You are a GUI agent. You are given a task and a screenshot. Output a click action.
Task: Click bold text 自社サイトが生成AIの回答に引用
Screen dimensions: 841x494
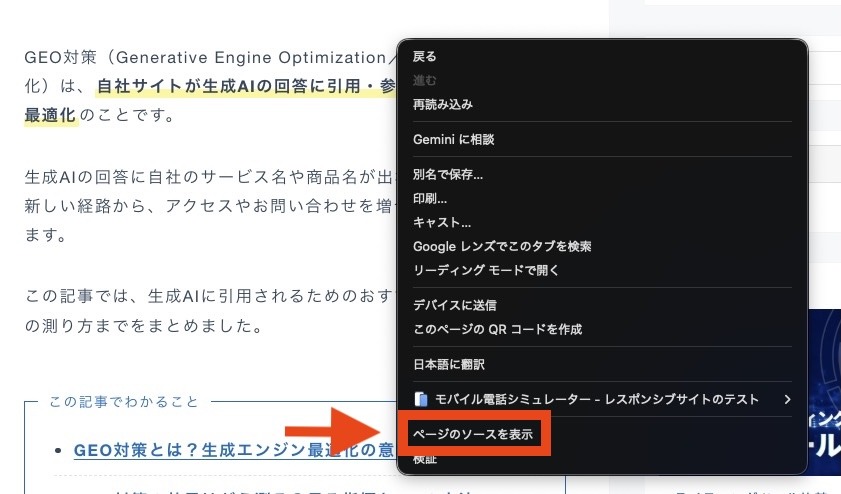tap(246, 86)
